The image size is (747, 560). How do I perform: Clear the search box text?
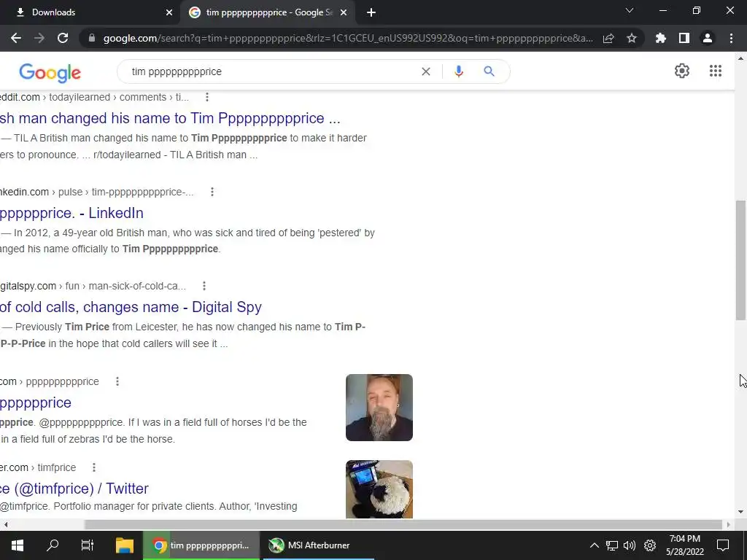426,71
